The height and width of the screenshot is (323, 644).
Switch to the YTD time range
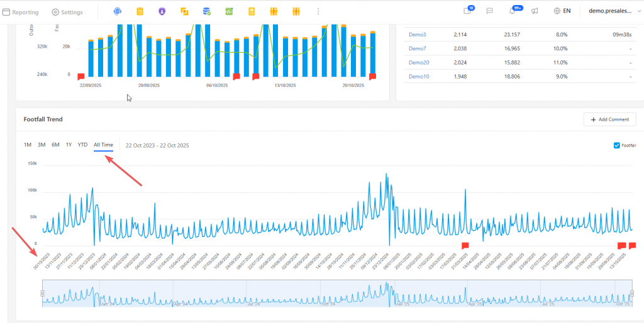pos(82,145)
